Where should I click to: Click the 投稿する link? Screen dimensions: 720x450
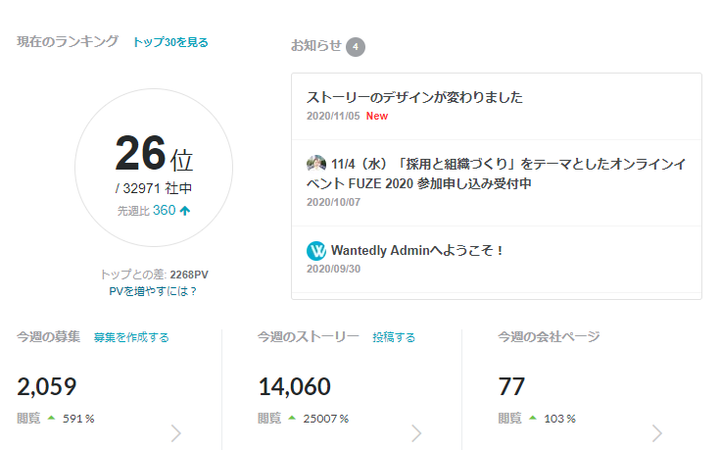coord(393,337)
